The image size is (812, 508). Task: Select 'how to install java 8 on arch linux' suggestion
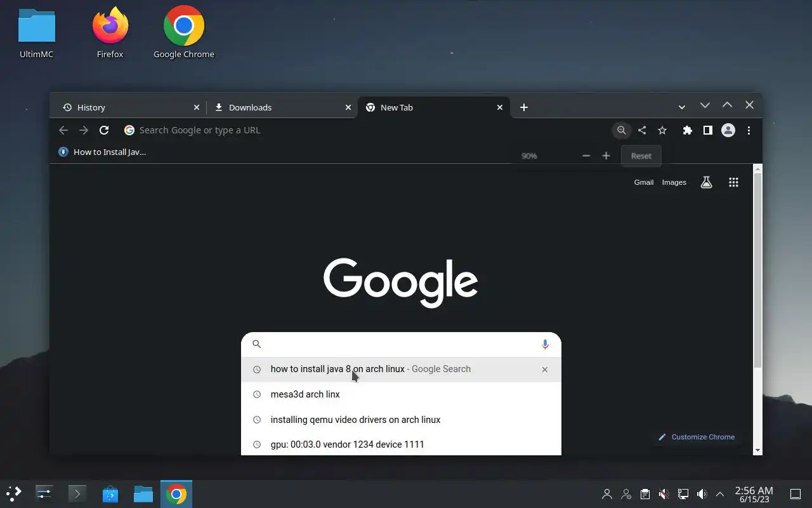[x=401, y=369]
